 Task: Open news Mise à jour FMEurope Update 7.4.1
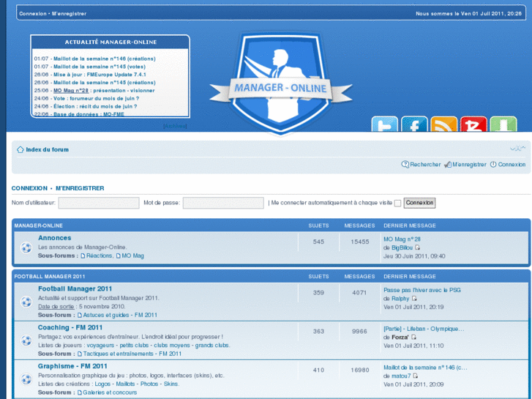(100, 75)
